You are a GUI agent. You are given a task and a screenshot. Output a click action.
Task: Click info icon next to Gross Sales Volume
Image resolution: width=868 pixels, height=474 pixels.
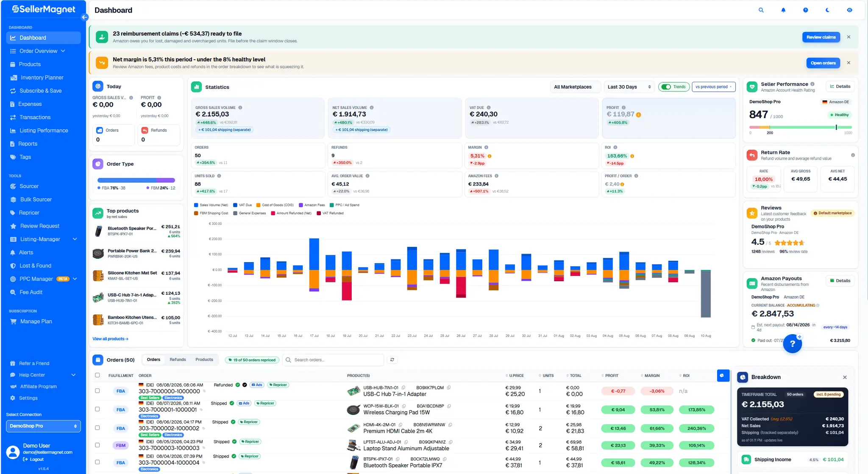240,108
